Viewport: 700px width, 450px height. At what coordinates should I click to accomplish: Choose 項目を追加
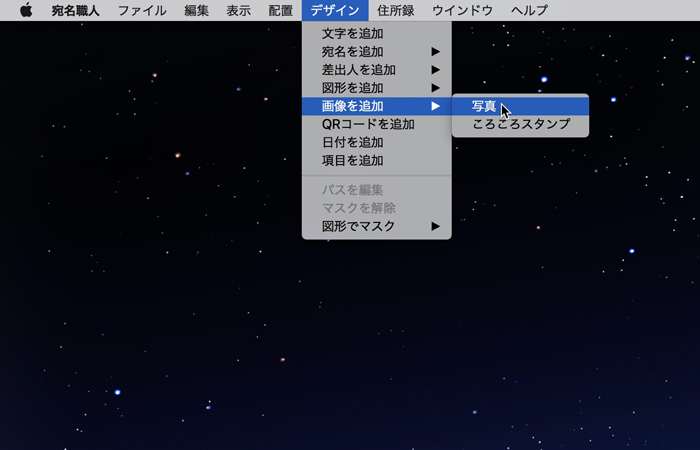click(352, 160)
